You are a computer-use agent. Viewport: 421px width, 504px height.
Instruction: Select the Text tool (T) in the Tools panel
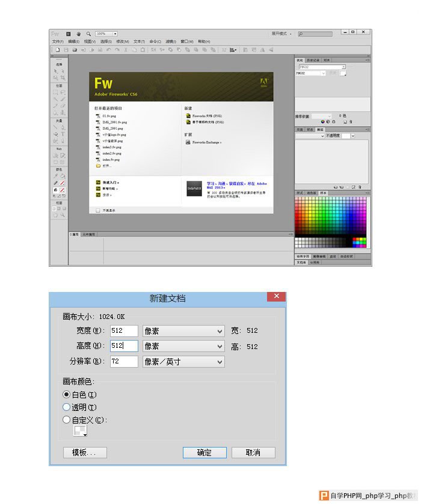click(x=63, y=134)
